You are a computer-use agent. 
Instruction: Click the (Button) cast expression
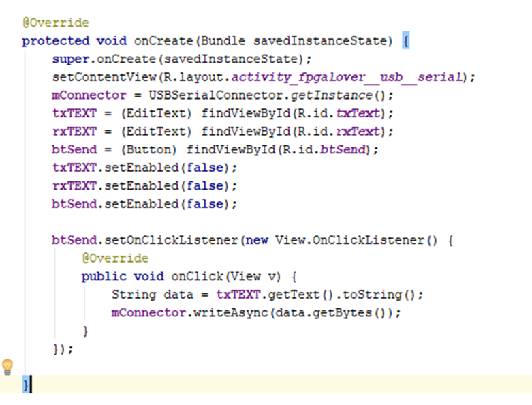(149, 150)
